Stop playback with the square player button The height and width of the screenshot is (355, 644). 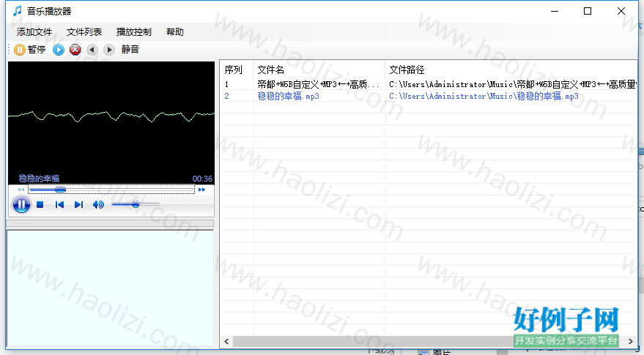click(x=40, y=204)
